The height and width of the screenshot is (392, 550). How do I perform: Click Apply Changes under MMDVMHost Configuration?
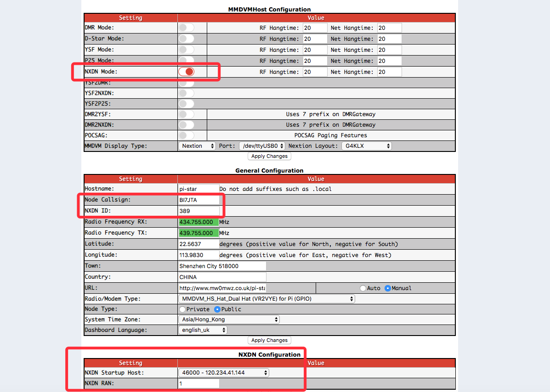[269, 156]
